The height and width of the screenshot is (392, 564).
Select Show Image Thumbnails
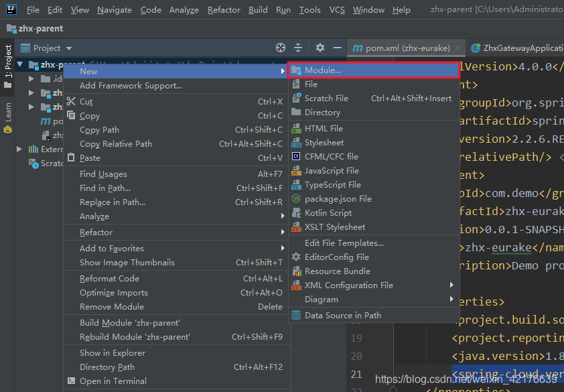(x=176, y=263)
